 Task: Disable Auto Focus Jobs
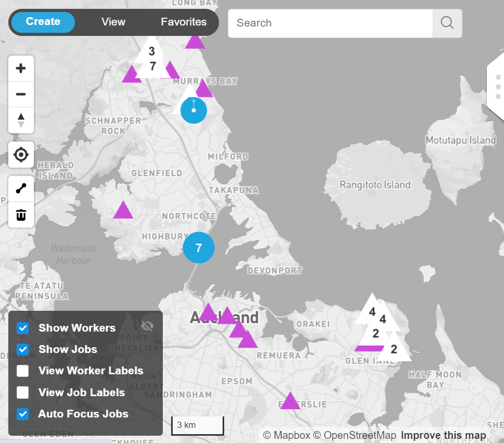pyautogui.click(x=23, y=414)
